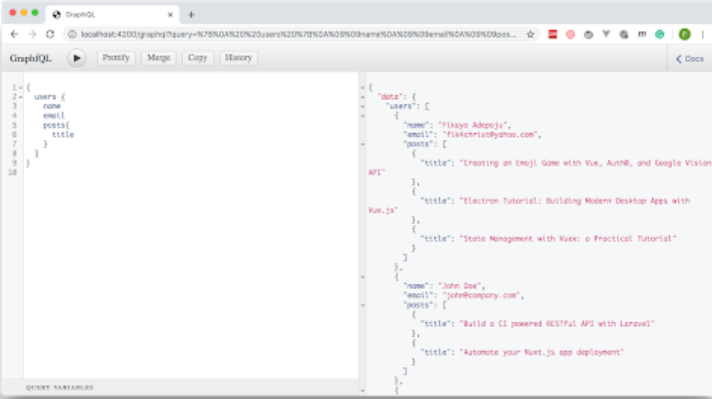Collapse the root result object fold arrow
This screenshot has width=712, height=399.
click(362, 87)
